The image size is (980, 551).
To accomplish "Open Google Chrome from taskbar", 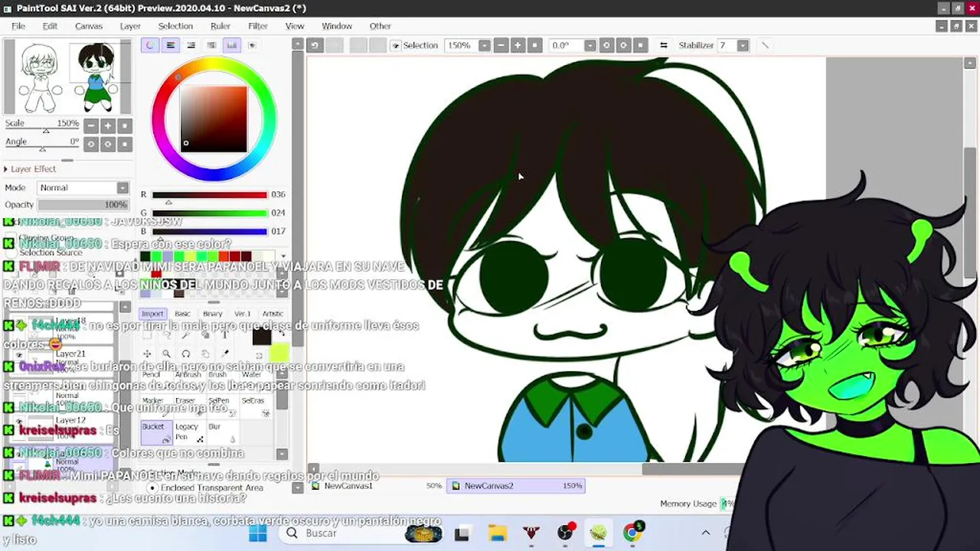I will coord(632,533).
